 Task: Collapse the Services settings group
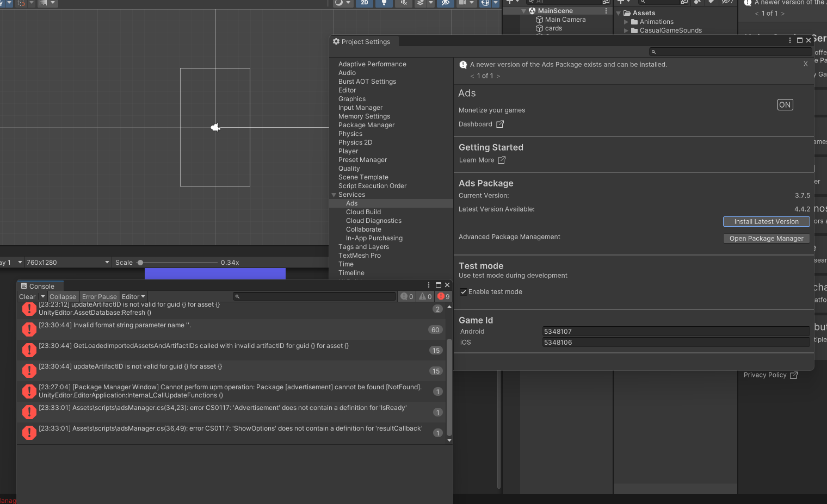click(334, 195)
